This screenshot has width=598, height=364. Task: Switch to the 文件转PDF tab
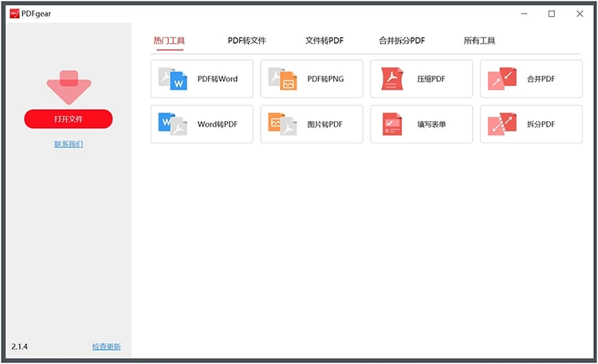(x=324, y=41)
